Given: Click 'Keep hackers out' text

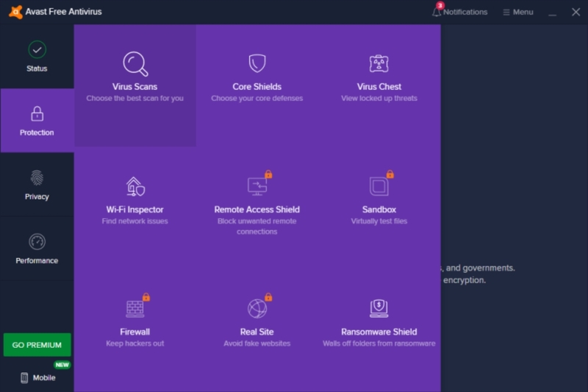Looking at the screenshot, I should (x=135, y=343).
